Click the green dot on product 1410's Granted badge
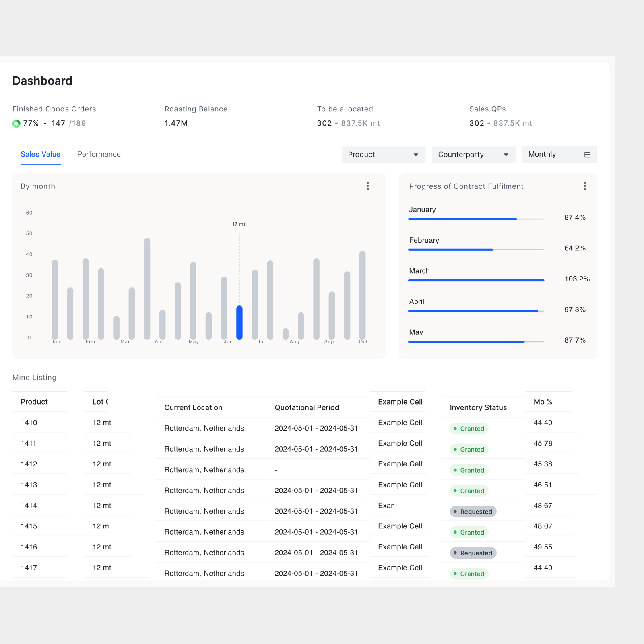 coord(455,429)
